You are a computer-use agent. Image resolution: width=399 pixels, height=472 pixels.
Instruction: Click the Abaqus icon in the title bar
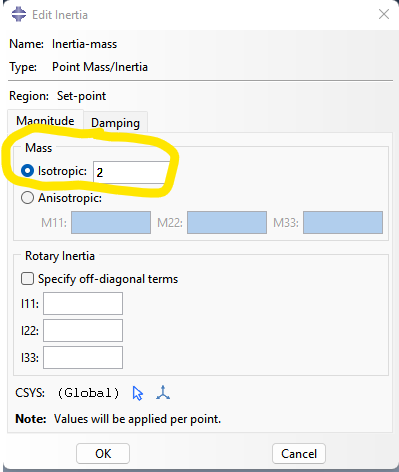pos(19,15)
